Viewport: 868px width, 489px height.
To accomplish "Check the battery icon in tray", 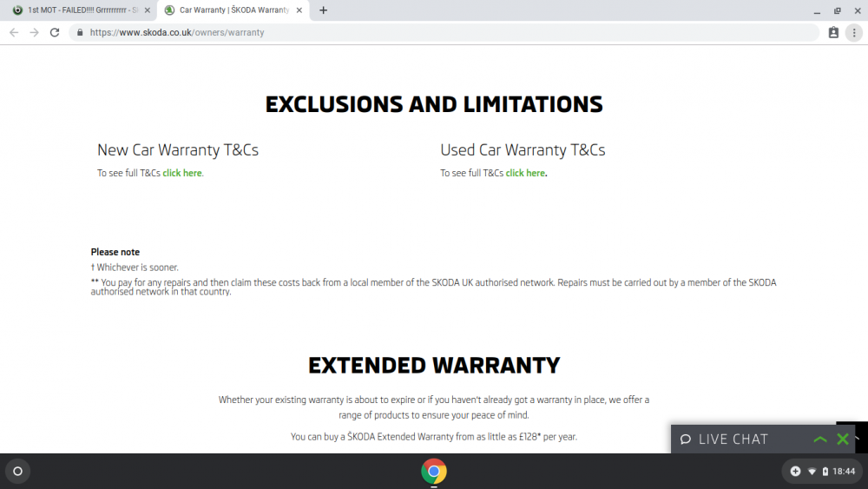I will pyautogui.click(x=825, y=472).
